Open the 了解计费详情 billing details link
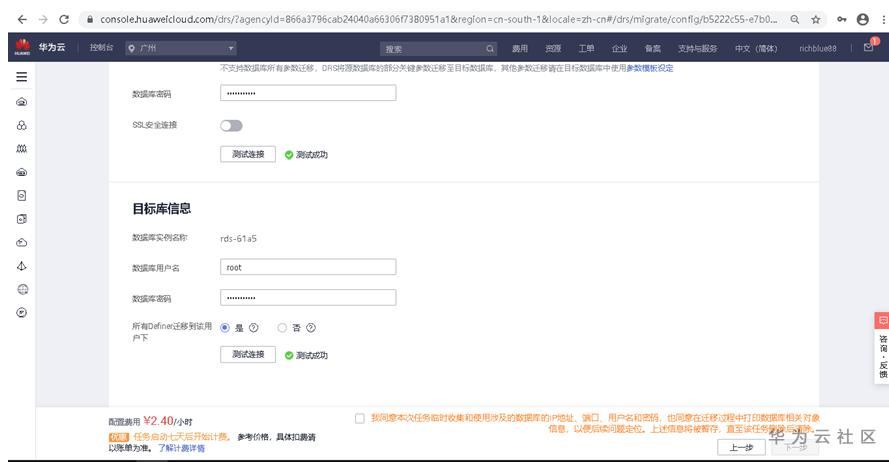 pyautogui.click(x=181, y=448)
